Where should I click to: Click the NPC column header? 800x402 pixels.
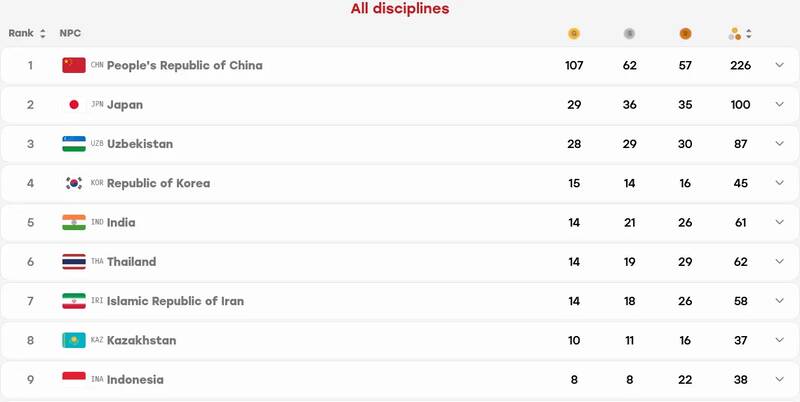click(x=70, y=33)
